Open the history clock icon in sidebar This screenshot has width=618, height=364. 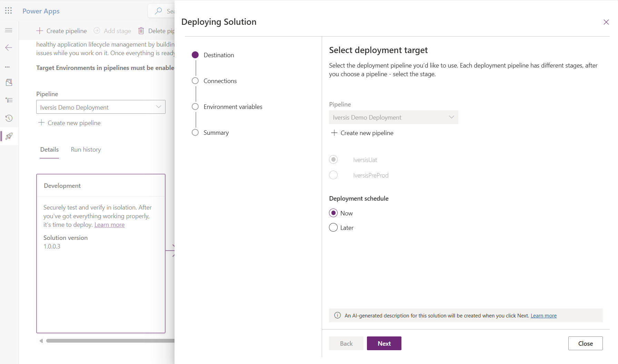click(x=9, y=118)
